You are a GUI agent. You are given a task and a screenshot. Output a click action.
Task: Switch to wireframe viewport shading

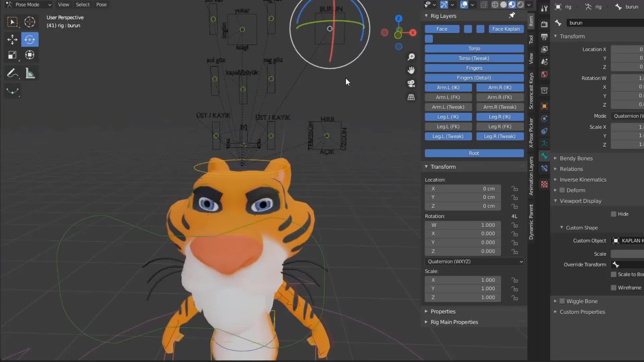tap(495, 4)
